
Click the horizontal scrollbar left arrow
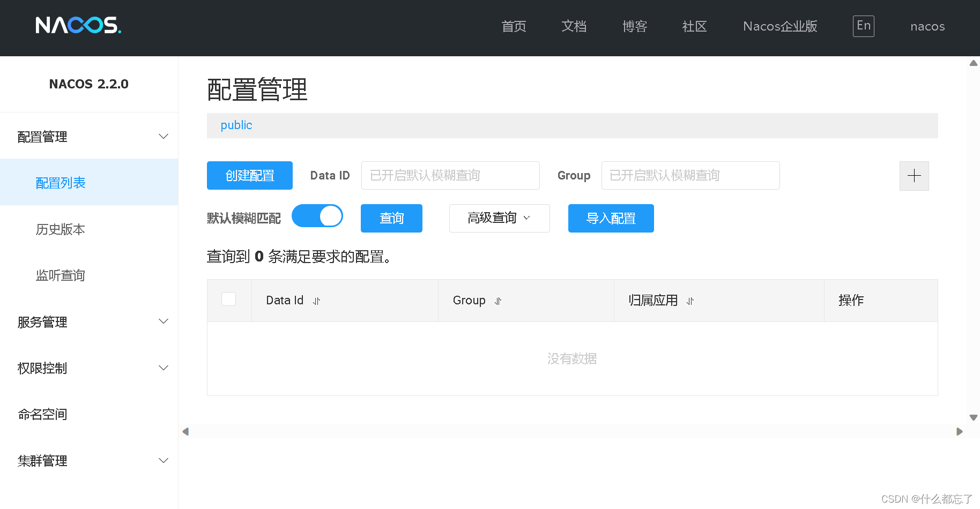click(x=185, y=431)
